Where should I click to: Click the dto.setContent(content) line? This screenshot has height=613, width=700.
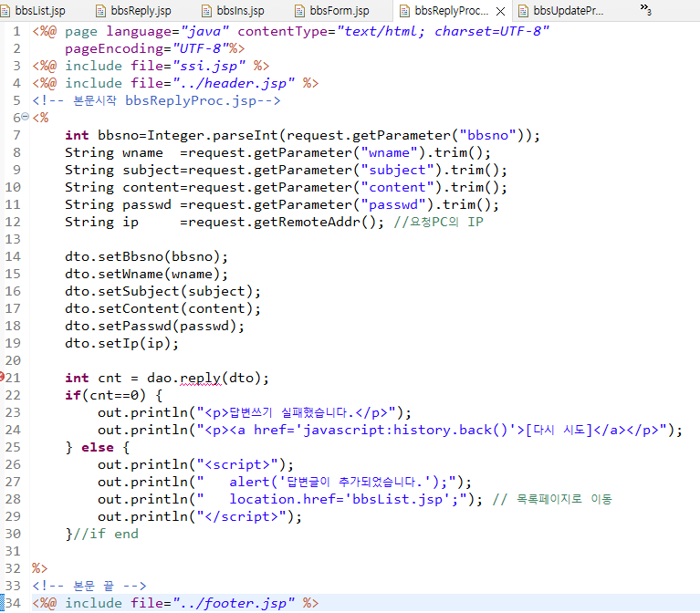(x=163, y=308)
